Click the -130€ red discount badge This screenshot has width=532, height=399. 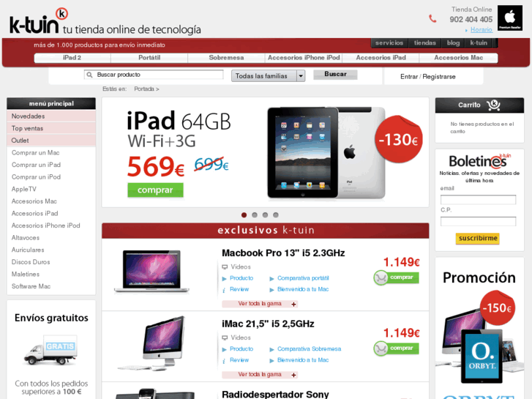pos(398,139)
